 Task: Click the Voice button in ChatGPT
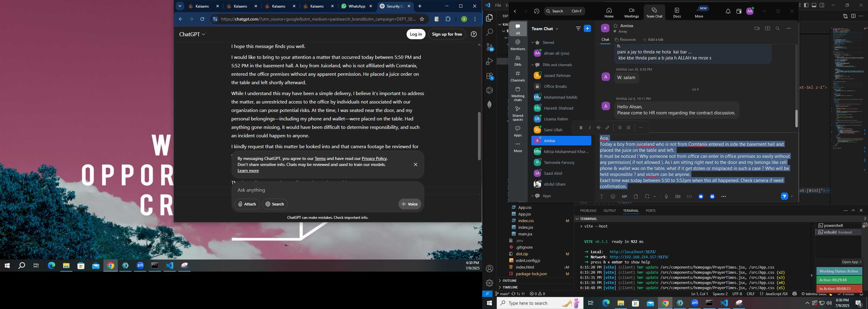(x=410, y=204)
